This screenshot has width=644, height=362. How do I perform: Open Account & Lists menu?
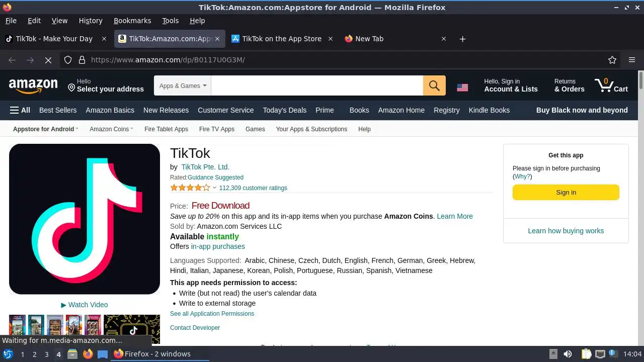point(511,85)
